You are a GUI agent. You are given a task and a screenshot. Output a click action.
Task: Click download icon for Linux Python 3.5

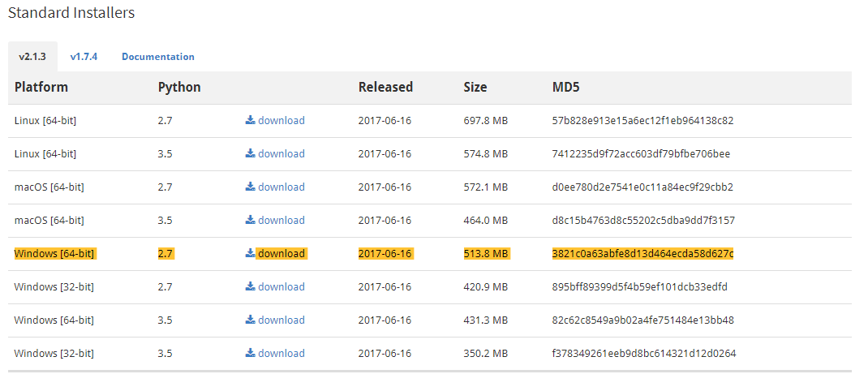coord(250,153)
